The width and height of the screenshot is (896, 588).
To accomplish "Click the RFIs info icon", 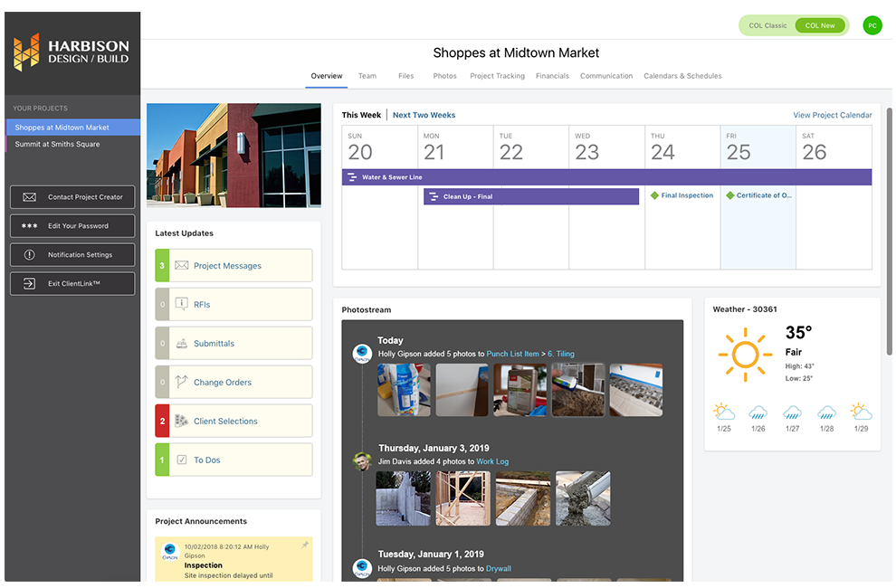I will 182,305.
